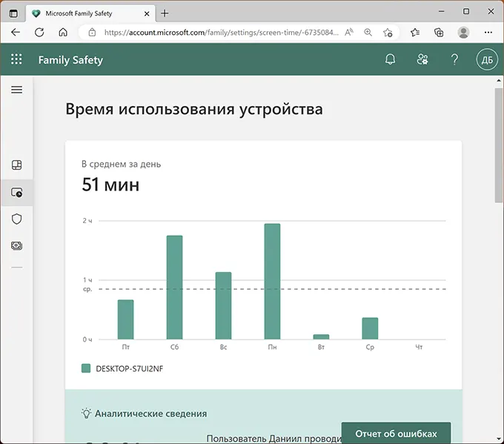This screenshot has width=504, height=444.
Task: Minimize the browser window
Action: (x=442, y=11)
